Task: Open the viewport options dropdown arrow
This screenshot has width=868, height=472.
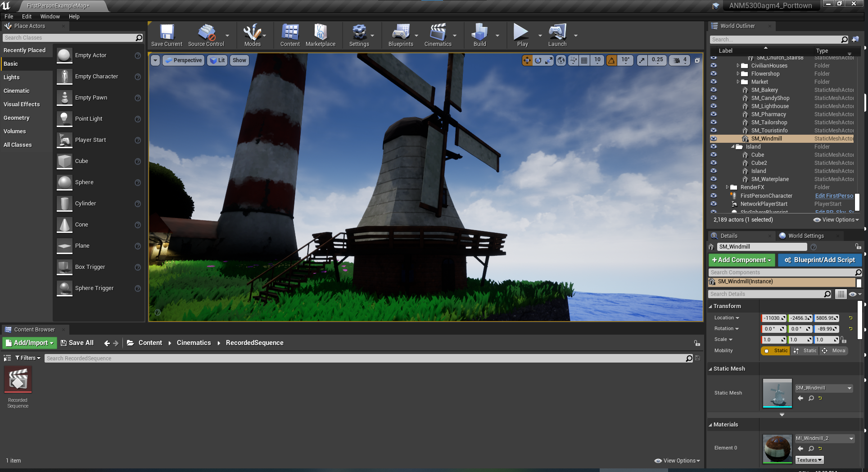Action: (155, 60)
